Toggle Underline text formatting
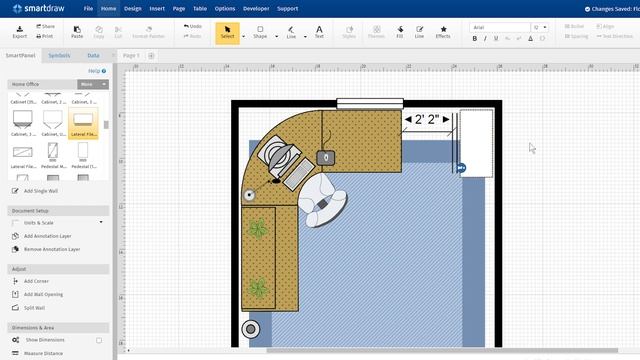Image resolution: width=640 pixels, height=360 pixels. pos(496,38)
